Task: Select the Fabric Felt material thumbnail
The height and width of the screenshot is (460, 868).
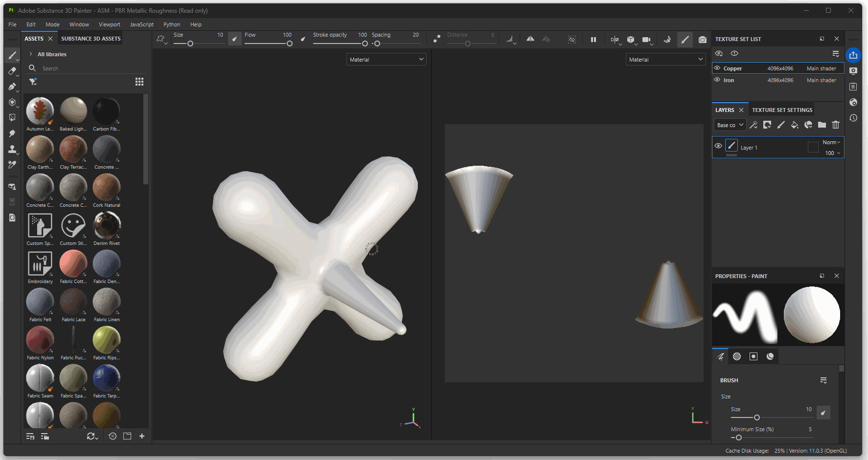Action: coord(40,302)
